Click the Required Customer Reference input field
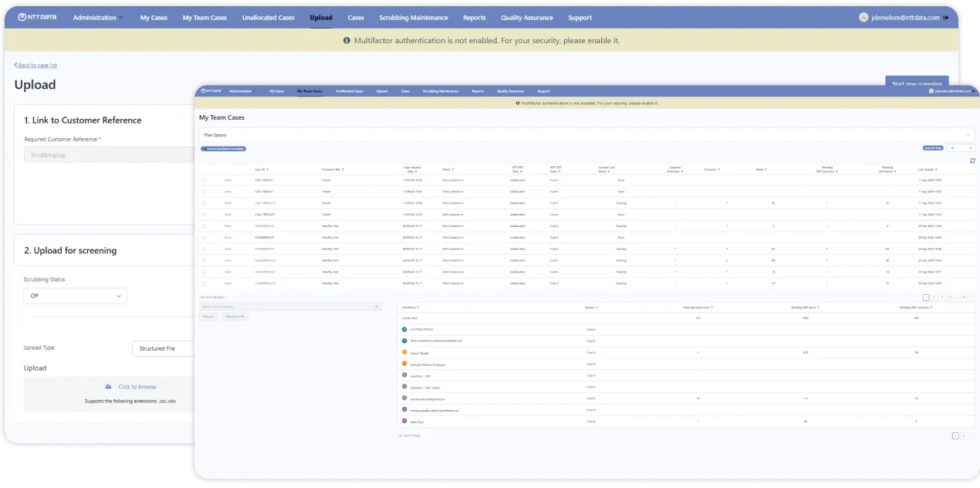Screen dimensions: 980x488 (100, 154)
